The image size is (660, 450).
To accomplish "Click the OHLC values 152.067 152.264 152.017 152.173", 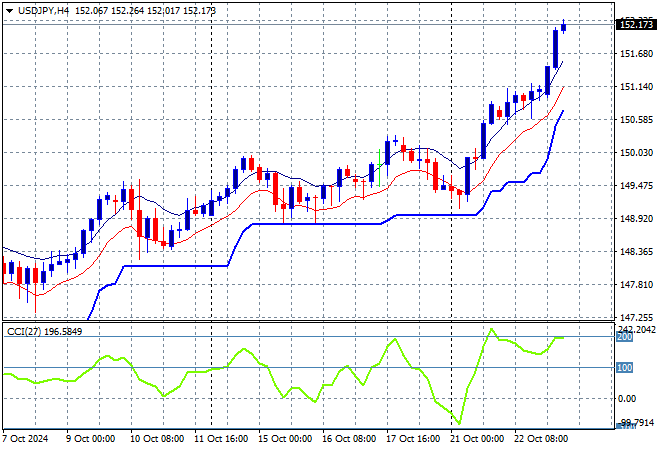I will pos(145,11).
